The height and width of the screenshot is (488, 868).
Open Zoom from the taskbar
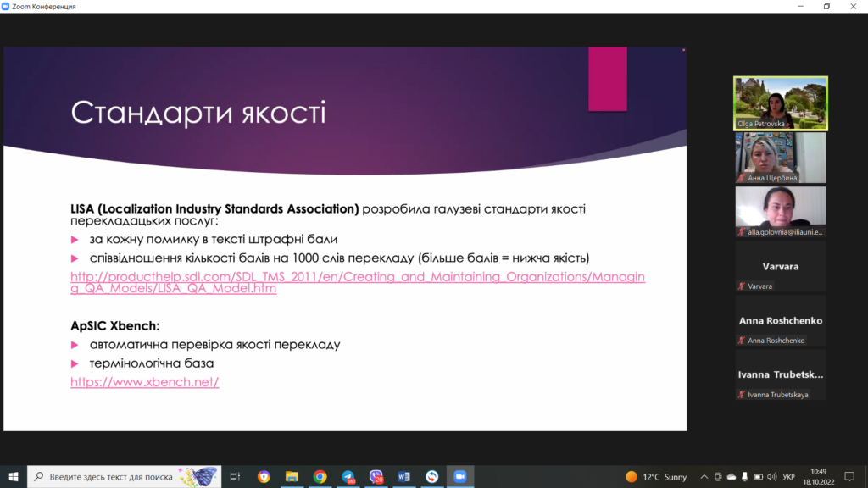(460, 477)
